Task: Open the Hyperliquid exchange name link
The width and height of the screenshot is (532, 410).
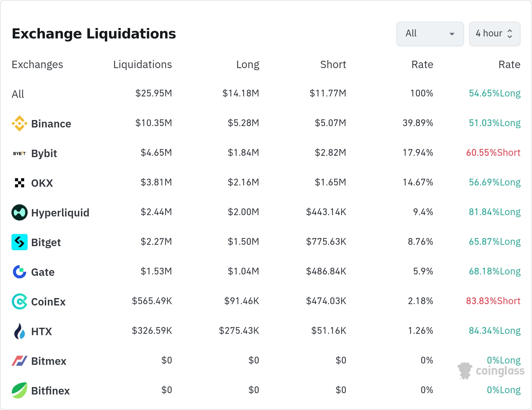Action: 60,213
